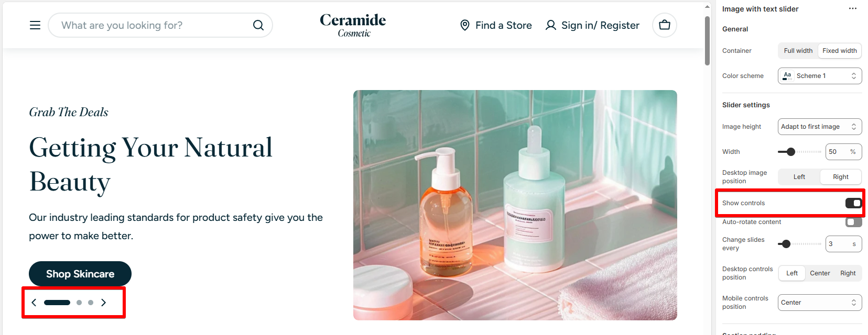
Task: Go to next slide arrow
Action: coord(104,303)
